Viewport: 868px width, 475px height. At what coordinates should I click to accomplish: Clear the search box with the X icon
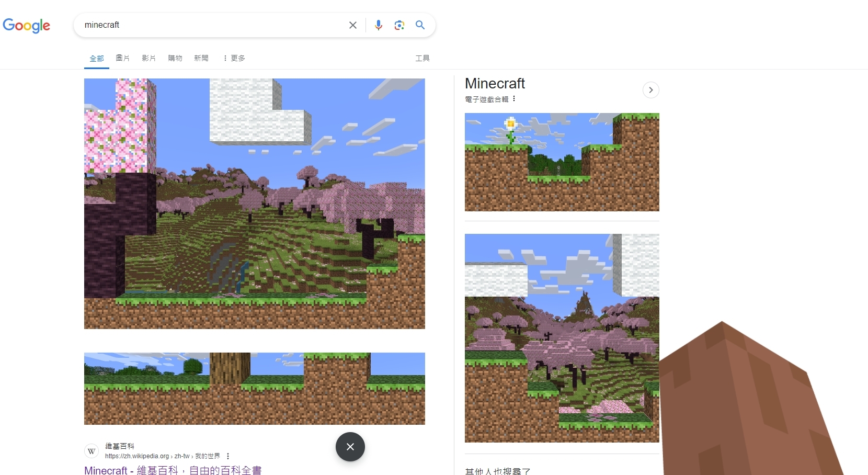click(x=353, y=25)
